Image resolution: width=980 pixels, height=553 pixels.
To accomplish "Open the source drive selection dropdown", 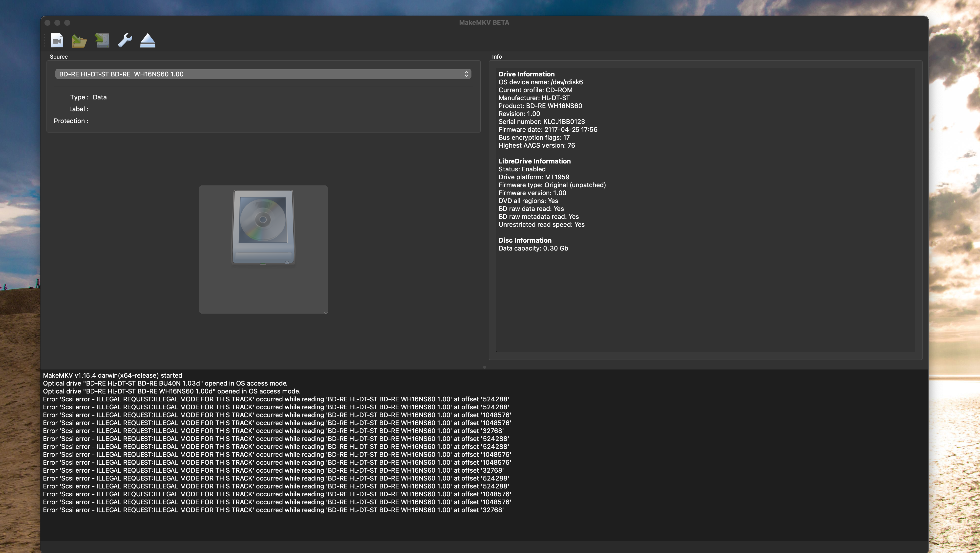I will pyautogui.click(x=263, y=74).
